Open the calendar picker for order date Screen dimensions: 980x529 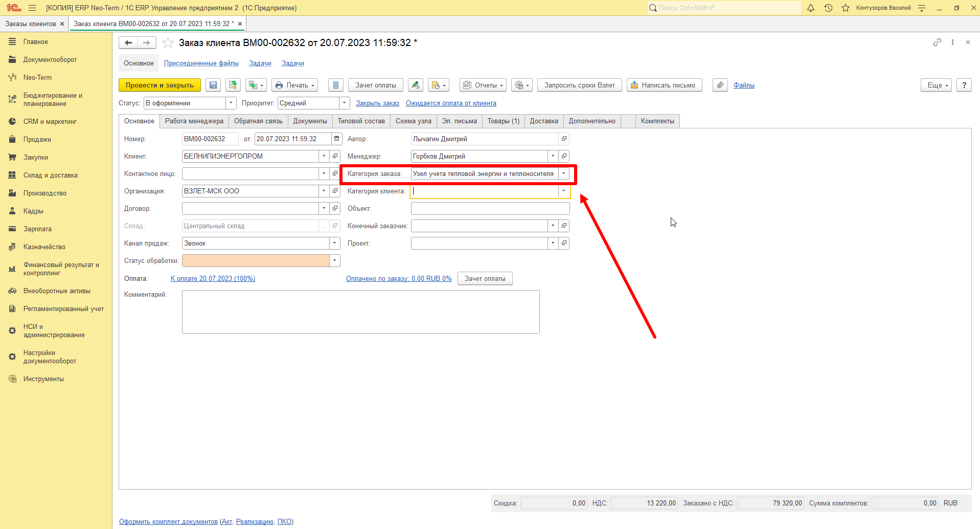coord(336,139)
